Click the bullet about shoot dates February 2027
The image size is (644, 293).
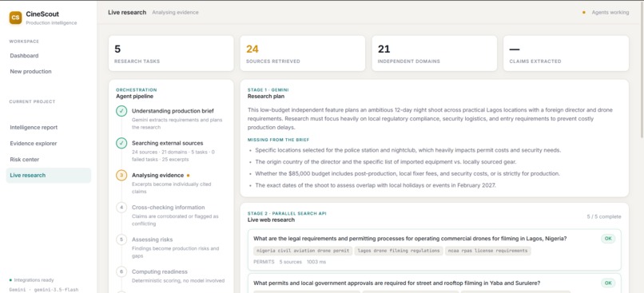tap(376, 185)
